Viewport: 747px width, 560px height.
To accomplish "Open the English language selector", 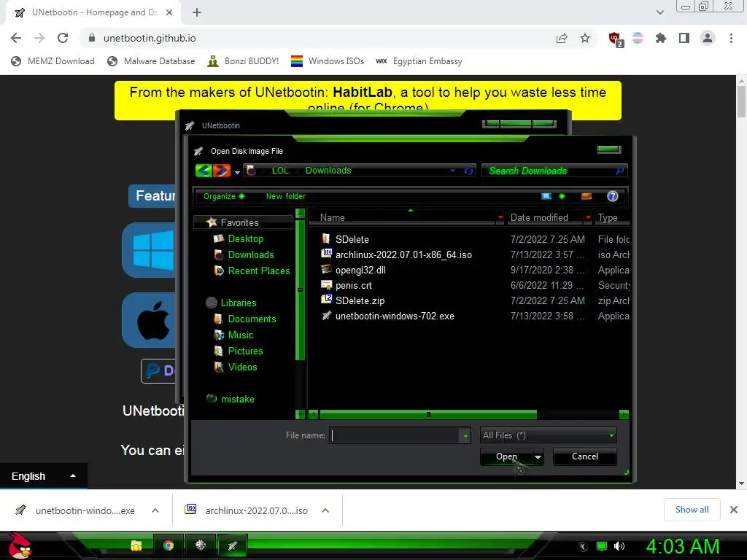I will [43, 475].
